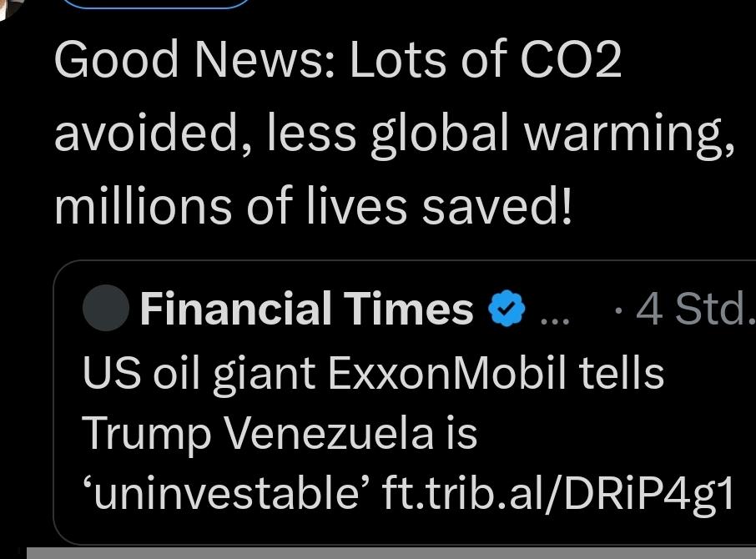Click the gray media bar at bottom
Screen dimensions: 756x559
[x=391, y=552]
